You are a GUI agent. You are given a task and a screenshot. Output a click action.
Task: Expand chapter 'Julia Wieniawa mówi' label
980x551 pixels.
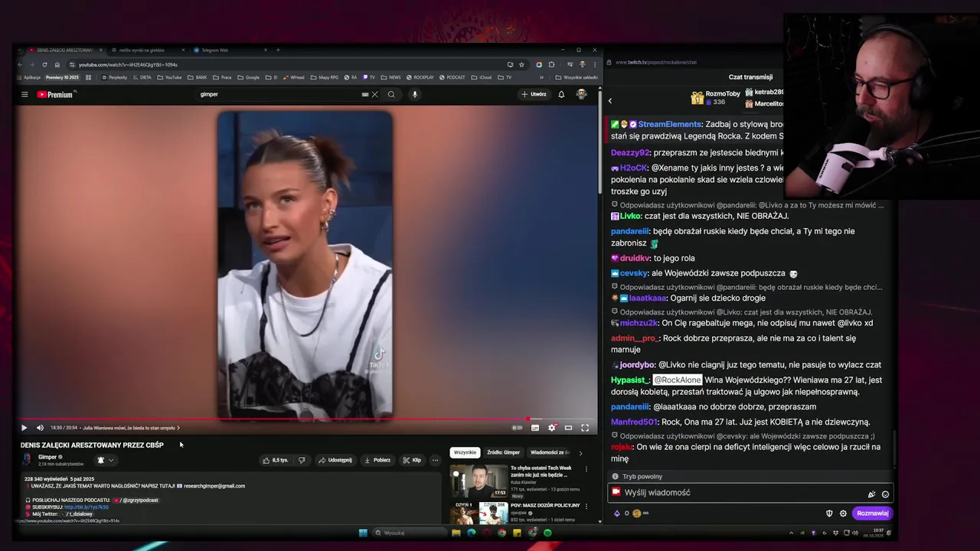131,428
